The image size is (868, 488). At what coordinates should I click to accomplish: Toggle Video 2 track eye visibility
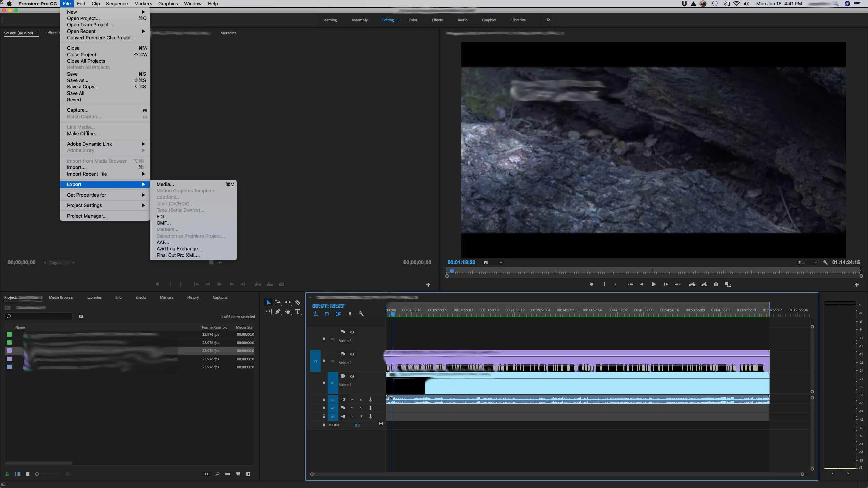[x=352, y=354]
